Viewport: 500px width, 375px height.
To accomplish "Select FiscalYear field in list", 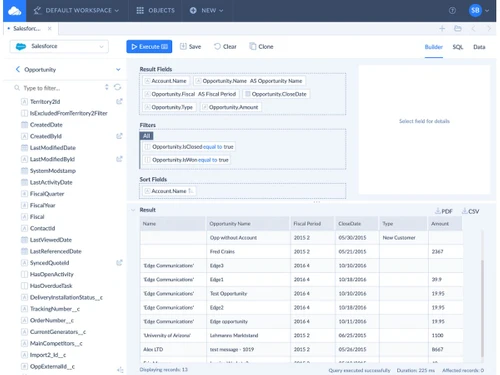I will click(42, 205).
